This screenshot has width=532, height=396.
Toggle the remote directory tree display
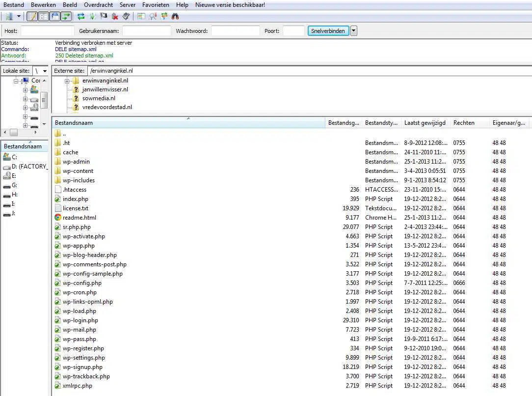[55, 16]
